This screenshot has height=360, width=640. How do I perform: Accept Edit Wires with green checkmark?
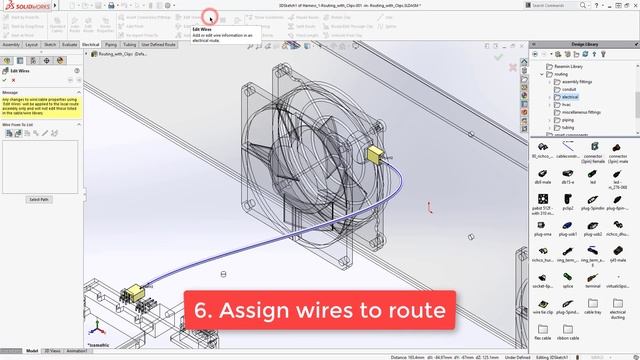click(x=4, y=80)
